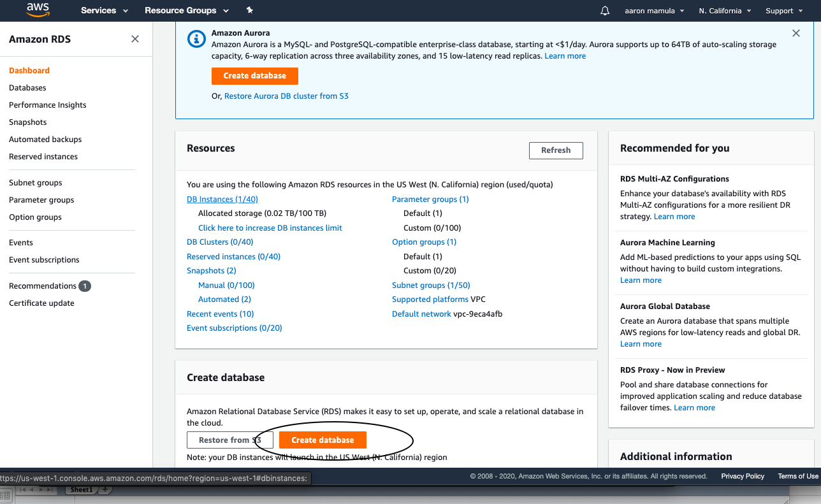Open Automated backups in sidebar
This screenshot has height=504, width=821.
click(45, 140)
